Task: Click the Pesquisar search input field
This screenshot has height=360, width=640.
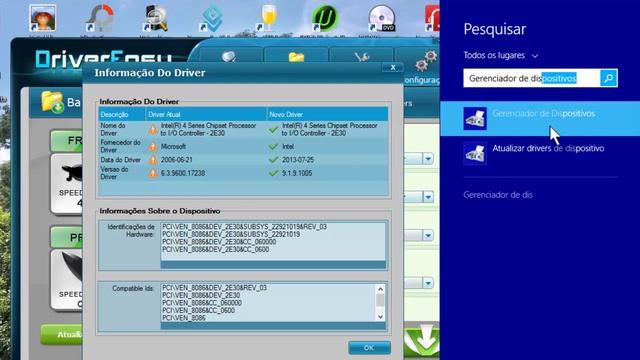Action: (531, 78)
